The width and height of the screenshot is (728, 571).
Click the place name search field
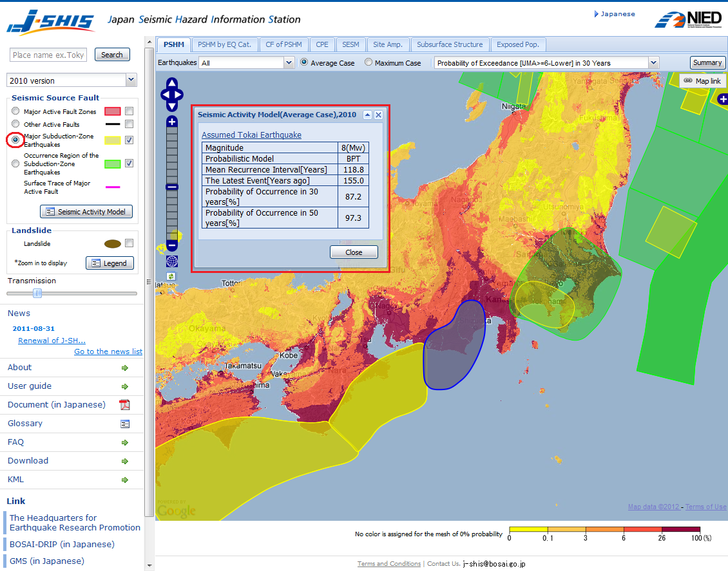48,55
